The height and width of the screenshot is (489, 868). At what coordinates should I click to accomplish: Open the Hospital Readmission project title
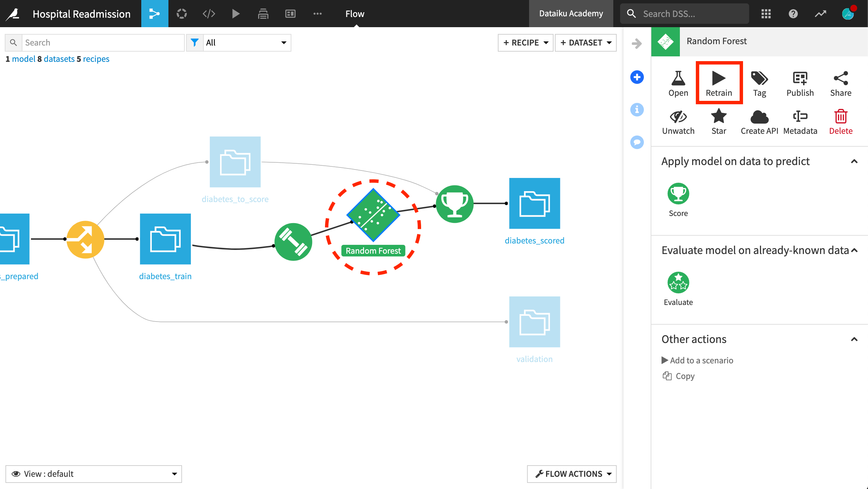coord(82,14)
